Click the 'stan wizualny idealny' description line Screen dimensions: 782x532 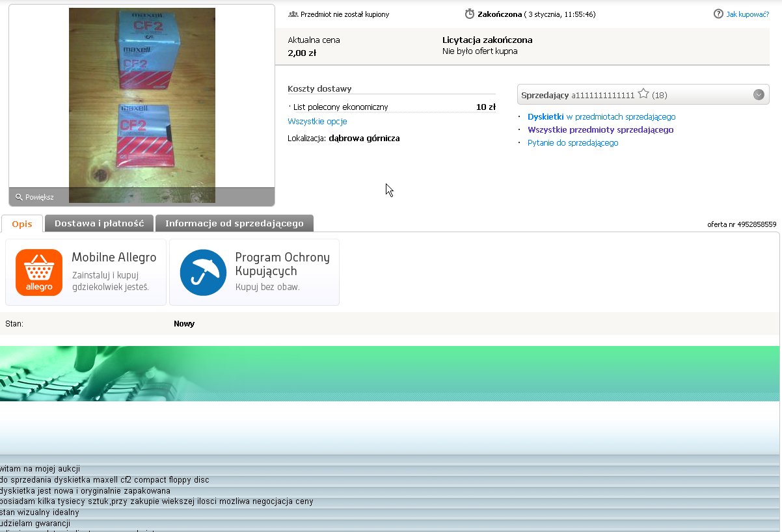(x=40, y=512)
